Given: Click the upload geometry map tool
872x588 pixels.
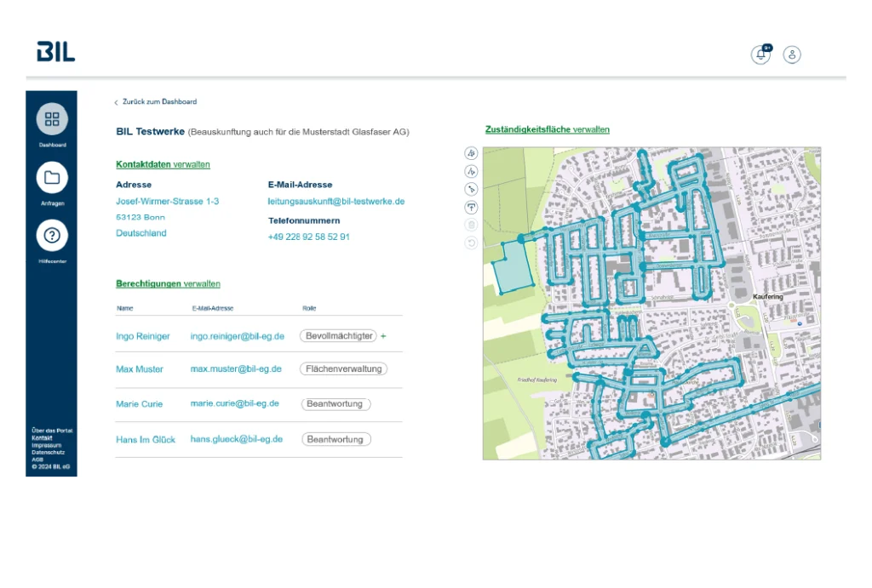Looking at the screenshot, I should pos(471,208).
